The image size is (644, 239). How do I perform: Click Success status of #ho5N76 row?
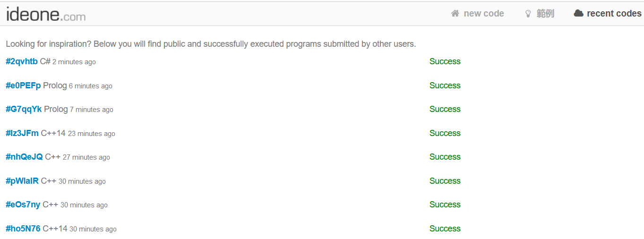445,229
